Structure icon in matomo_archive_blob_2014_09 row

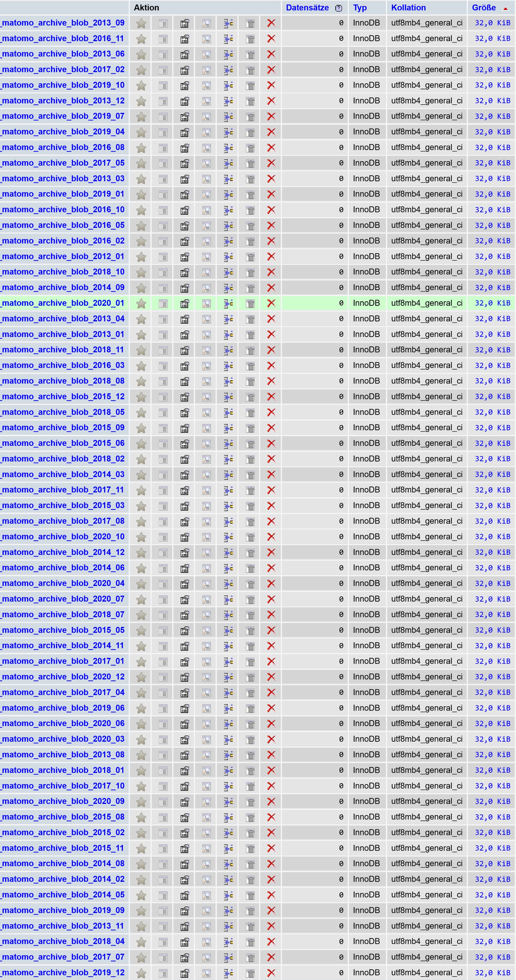(x=184, y=288)
